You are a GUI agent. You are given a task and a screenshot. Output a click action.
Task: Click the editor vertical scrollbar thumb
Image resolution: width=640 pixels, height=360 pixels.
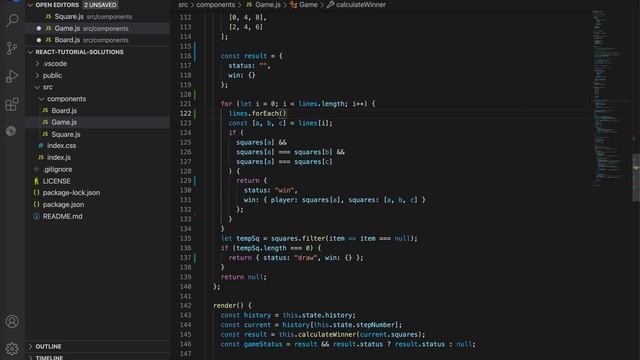[x=636, y=178]
